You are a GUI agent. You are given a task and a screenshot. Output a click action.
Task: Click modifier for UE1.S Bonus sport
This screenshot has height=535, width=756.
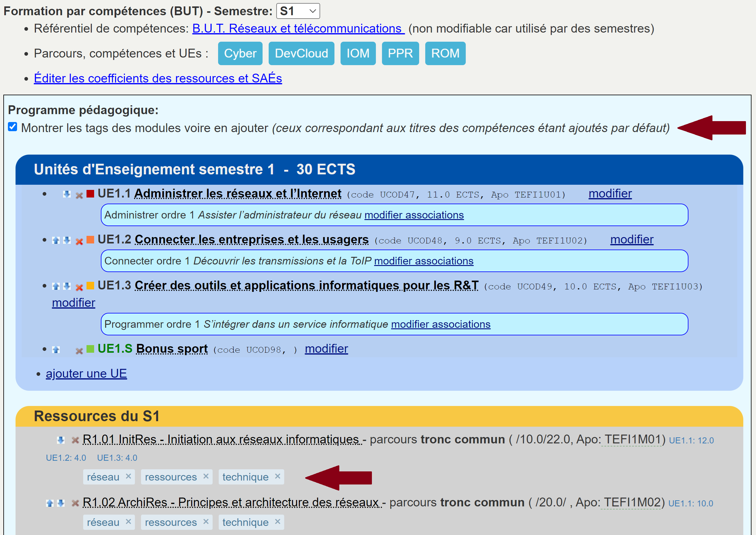pos(326,349)
